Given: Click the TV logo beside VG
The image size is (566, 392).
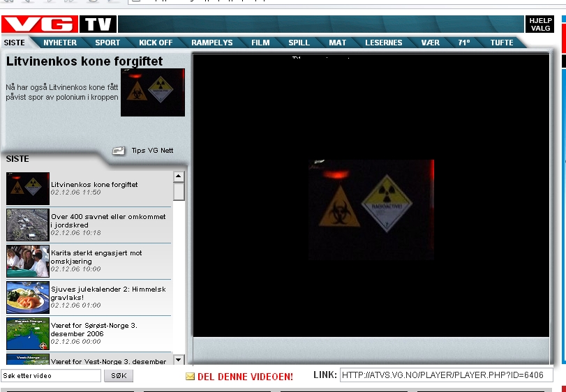Looking at the screenshot, I should (x=98, y=24).
